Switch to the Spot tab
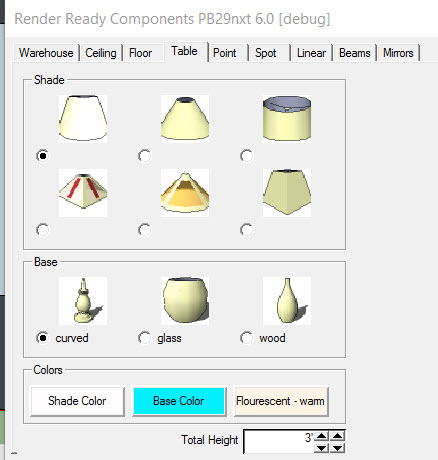Image resolution: width=438 pixels, height=460 pixels. (266, 53)
